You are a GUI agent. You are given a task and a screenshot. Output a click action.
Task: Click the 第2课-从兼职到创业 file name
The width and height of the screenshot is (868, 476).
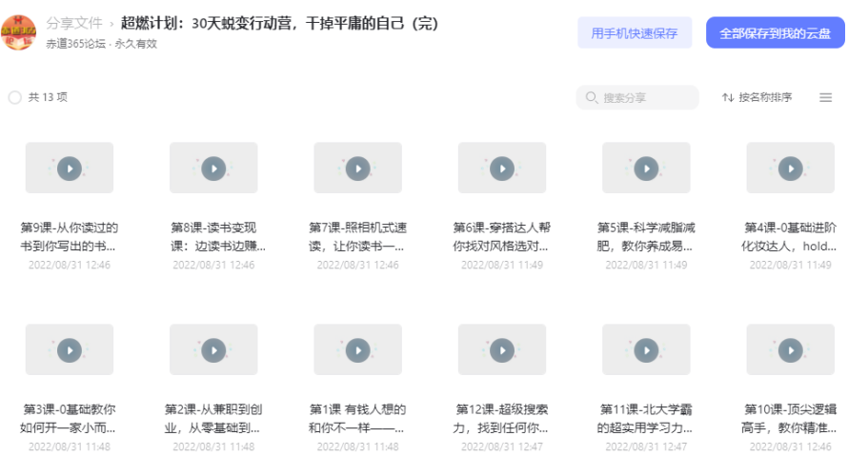(213, 419)
